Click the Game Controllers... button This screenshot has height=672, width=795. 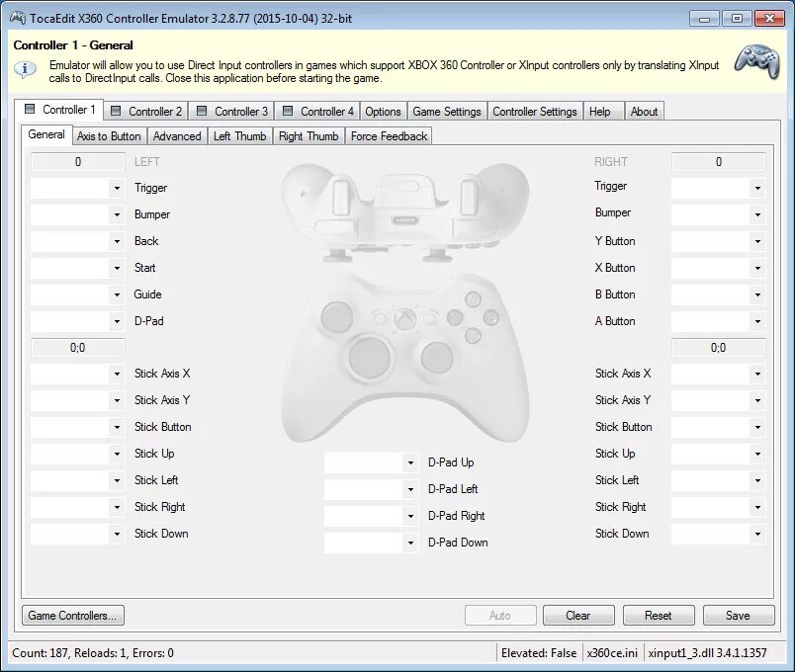coord(73,616)
